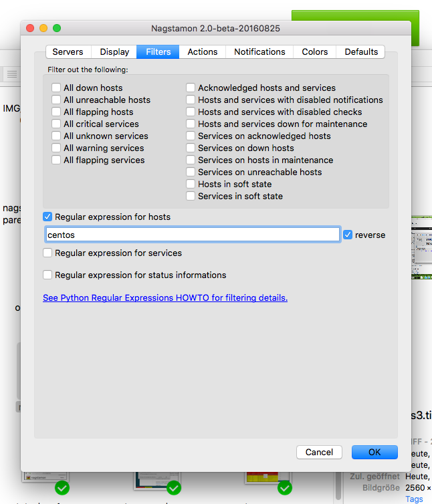Viewport: 432px width, 504px height.
Task: Check All unreachable hosts
Action: (57, 100)
